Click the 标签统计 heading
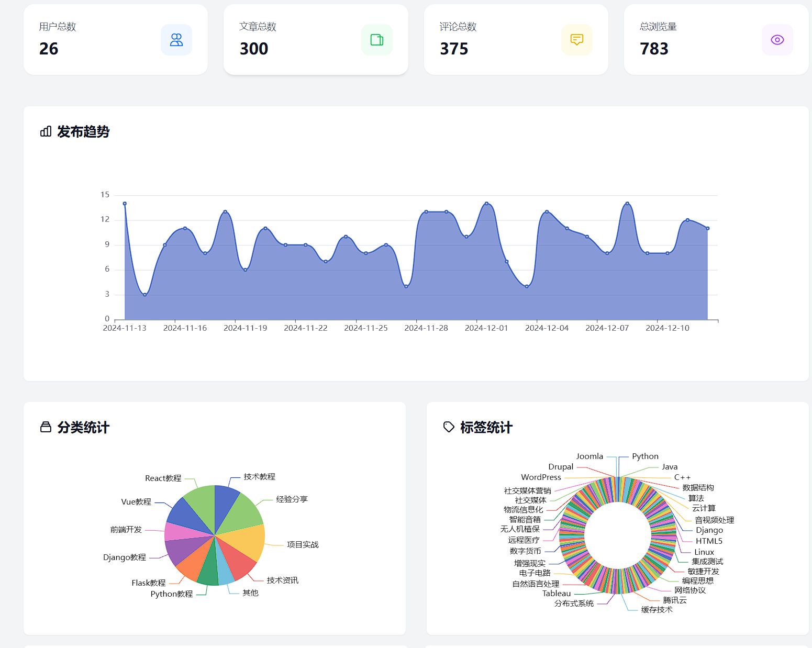Screen dimensions: 812x648 click(x=486, y=427)
